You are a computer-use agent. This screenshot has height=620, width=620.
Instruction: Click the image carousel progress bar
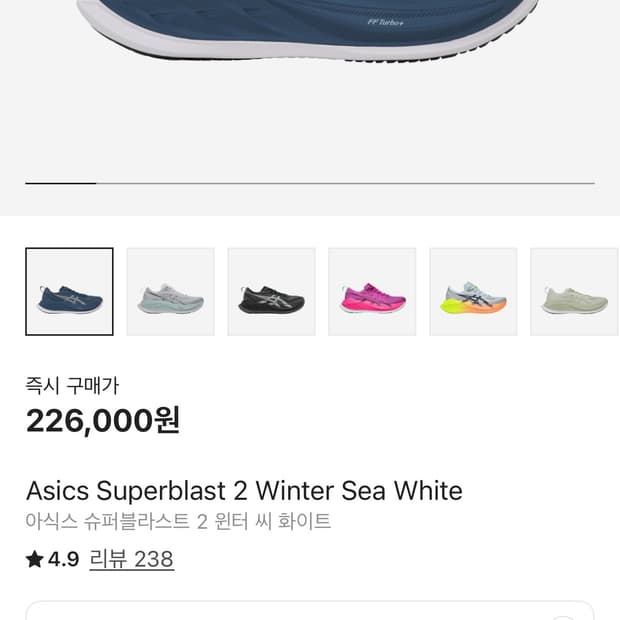point(310,184)
